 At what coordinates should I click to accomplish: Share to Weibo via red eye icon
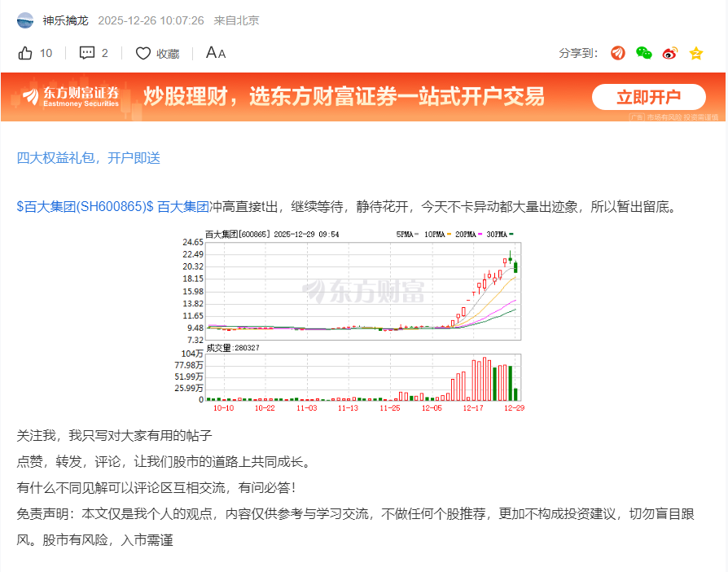(x=670, y=53)
